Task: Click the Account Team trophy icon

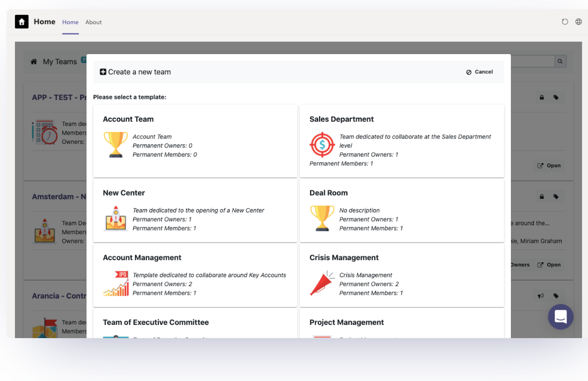Action: coord(116,145)
